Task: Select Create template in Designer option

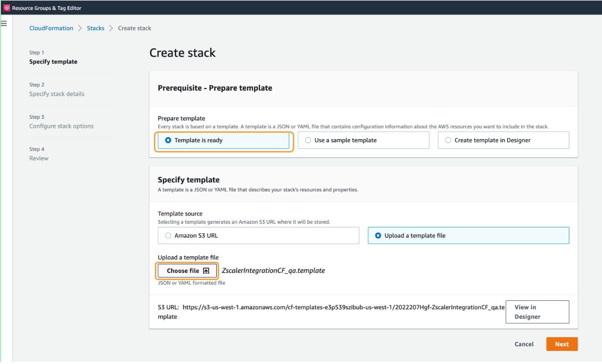Action: click(448, 140)
